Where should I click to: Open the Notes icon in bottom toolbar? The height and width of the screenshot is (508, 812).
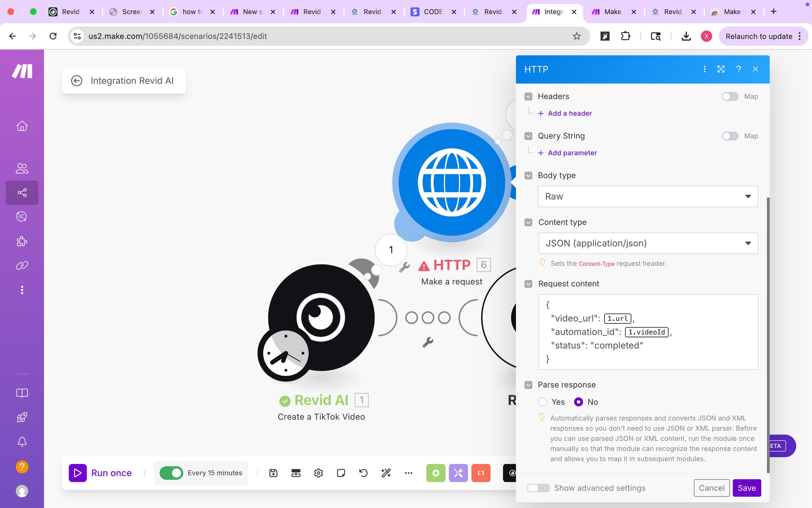[x=341, y=473]
